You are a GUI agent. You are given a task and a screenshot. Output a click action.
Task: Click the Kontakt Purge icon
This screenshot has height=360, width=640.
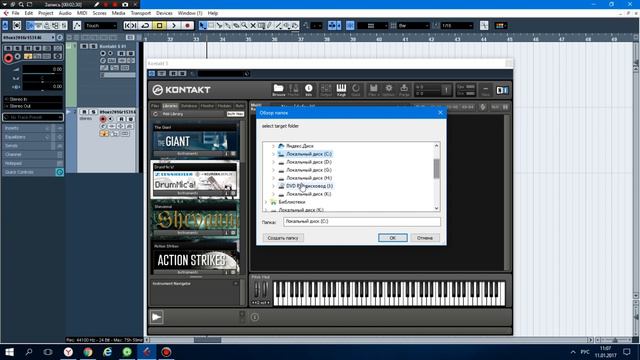(x=404, y=89)
